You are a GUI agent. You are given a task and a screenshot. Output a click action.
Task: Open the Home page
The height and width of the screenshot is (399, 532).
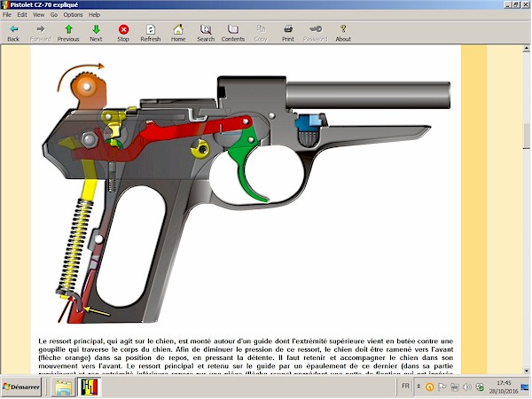(x=178, y=33)
